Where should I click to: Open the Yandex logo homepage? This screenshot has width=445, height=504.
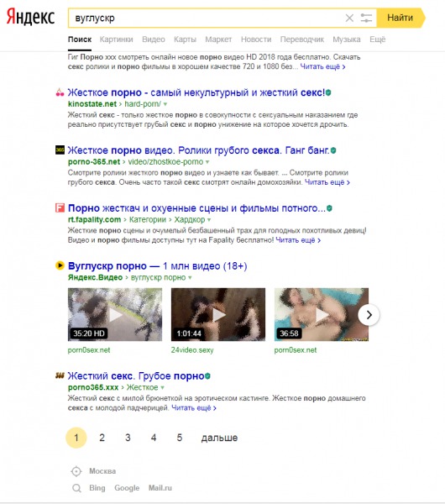pyautogui.click(x=30, y=17)
